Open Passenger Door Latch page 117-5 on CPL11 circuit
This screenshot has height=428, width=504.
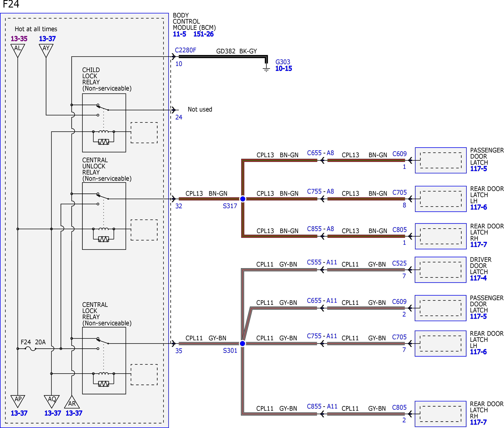click(478, 316)
